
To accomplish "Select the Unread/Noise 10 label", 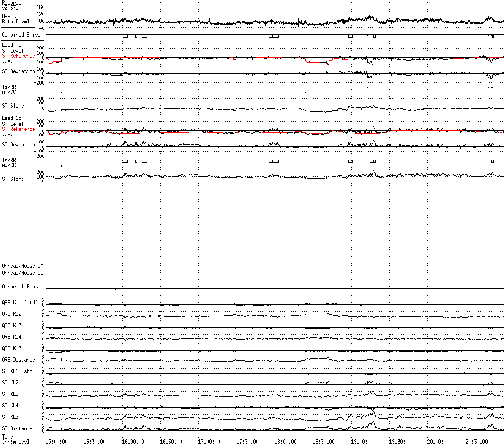I will (22, 266).
